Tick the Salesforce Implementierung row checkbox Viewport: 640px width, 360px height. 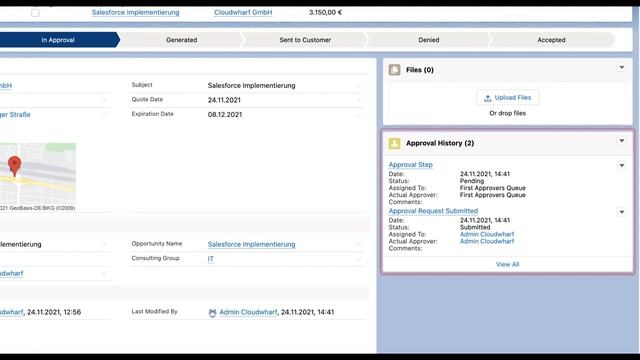click(35, 13)
